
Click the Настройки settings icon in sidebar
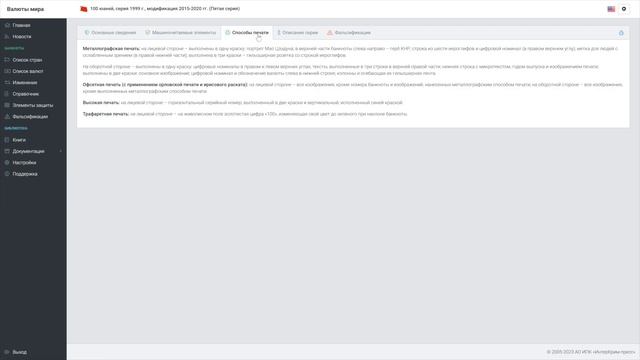click(x=7, y=162)
